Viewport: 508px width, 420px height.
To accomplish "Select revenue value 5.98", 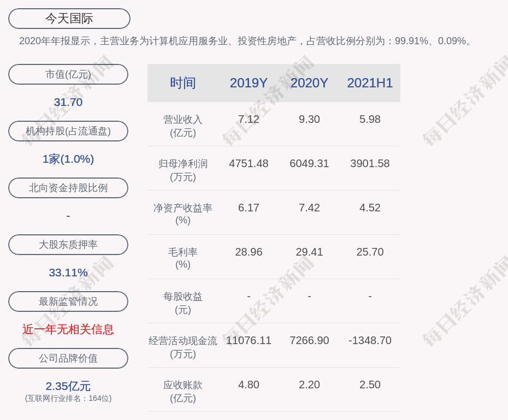I will pos(370,119).
